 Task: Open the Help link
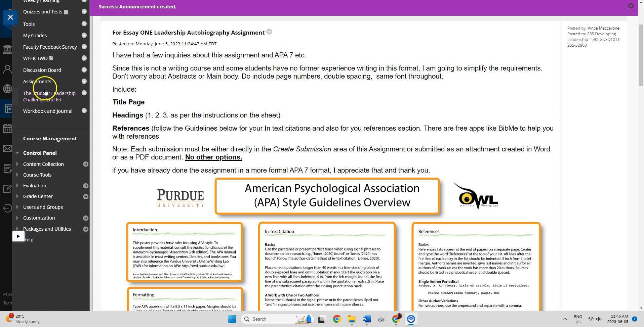[x=29, y=239]
